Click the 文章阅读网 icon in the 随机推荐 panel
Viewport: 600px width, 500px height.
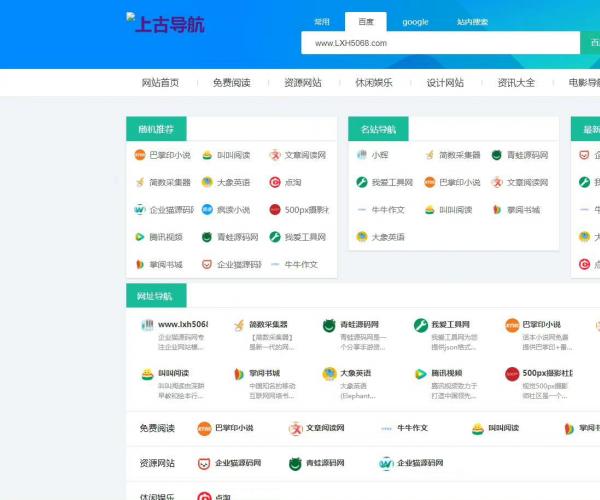[275, 155]
